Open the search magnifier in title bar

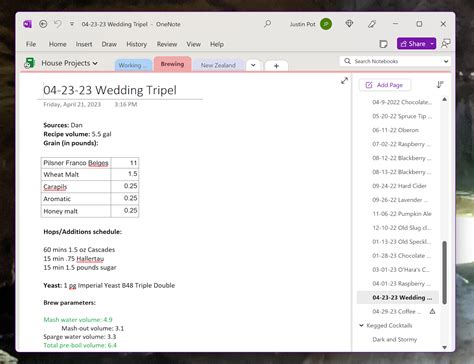pyautogui.click(x=267, y=24)
